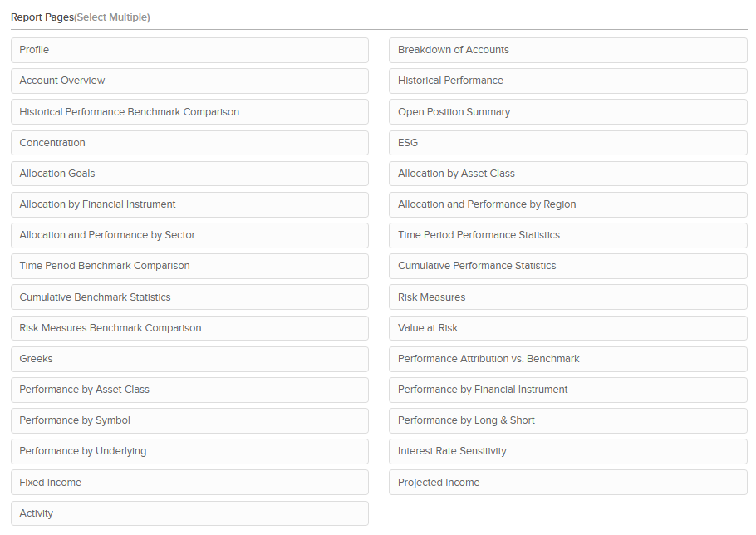Select the Activity report page

[x=189, y=513]
